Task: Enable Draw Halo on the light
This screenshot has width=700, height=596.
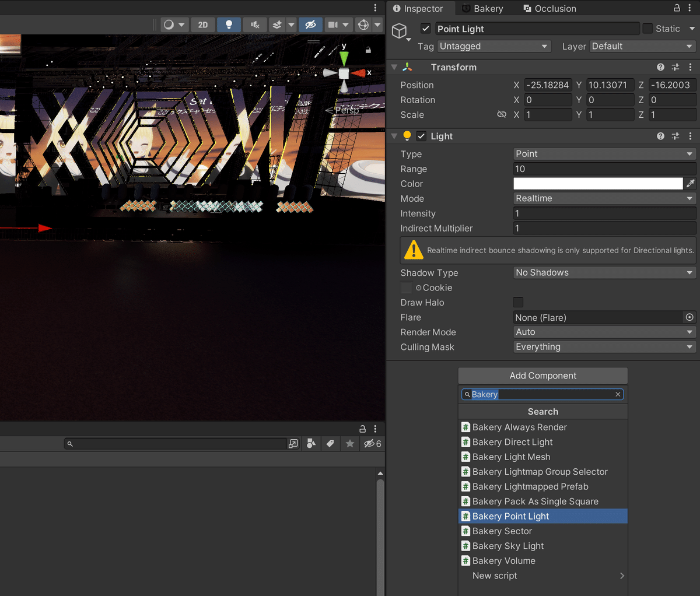Action: [518, 302]
